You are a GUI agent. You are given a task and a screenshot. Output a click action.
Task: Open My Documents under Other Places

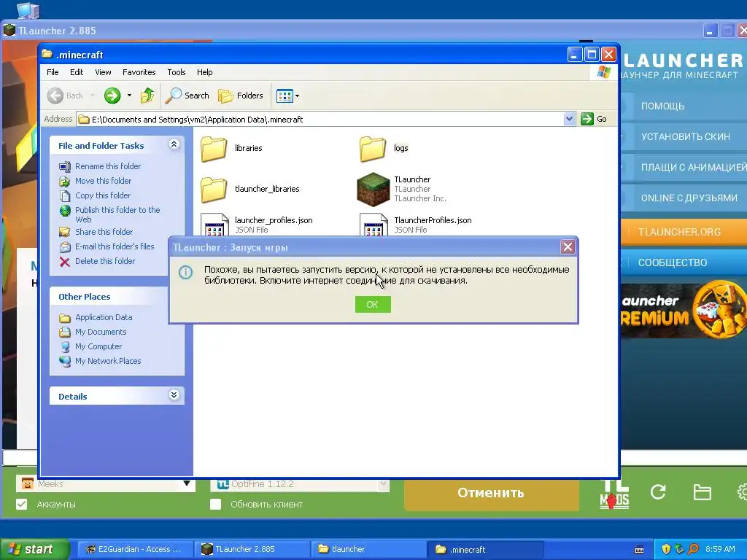[101, 332]
